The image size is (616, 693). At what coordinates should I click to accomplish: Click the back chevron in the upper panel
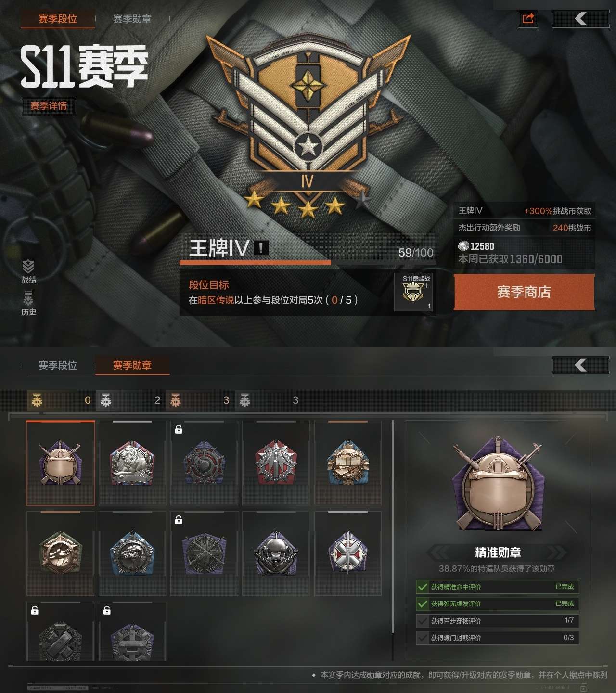click(x=580, y=19)
